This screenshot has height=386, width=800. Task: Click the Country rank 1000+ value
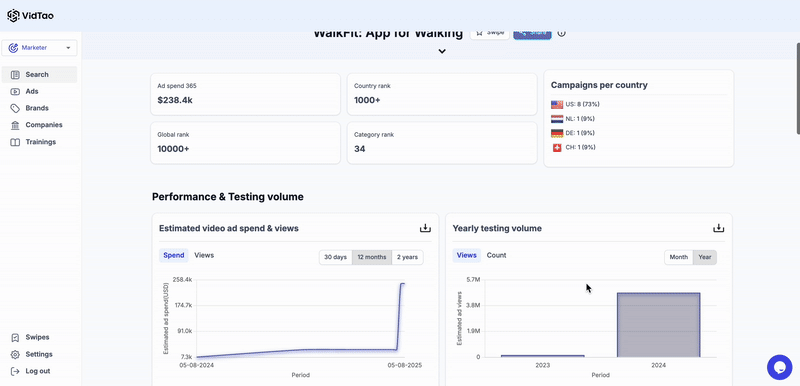[x=367, y=100]
